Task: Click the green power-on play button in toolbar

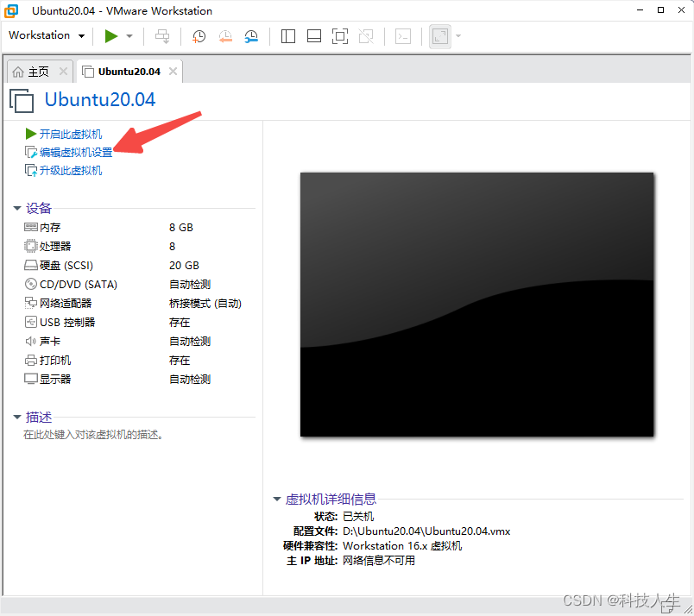Action: (111, 36)
